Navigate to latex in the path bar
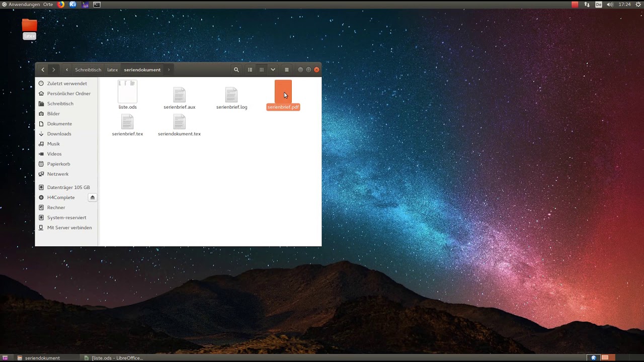This screenshot has height=362, width=644. (113, 70)
